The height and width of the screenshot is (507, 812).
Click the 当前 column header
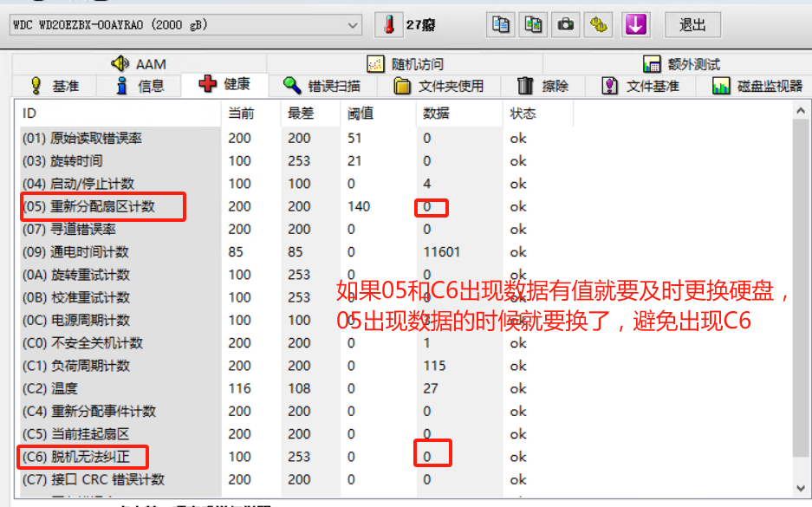pos(251,114)
